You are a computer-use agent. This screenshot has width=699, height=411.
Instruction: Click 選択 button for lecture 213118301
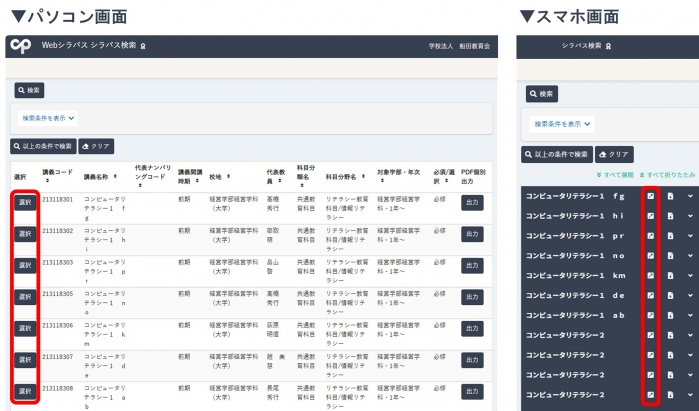coord(26,203)
